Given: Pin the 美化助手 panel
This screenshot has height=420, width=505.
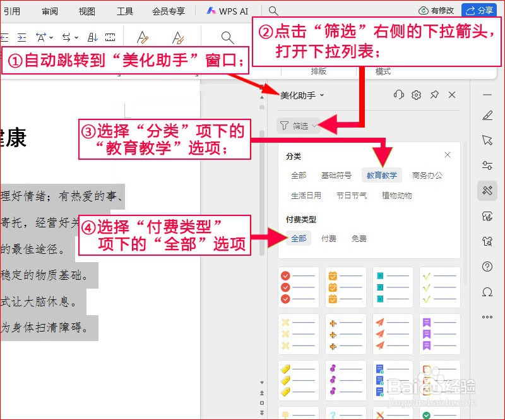Looking at the screenshot, I should click(434, 95).
